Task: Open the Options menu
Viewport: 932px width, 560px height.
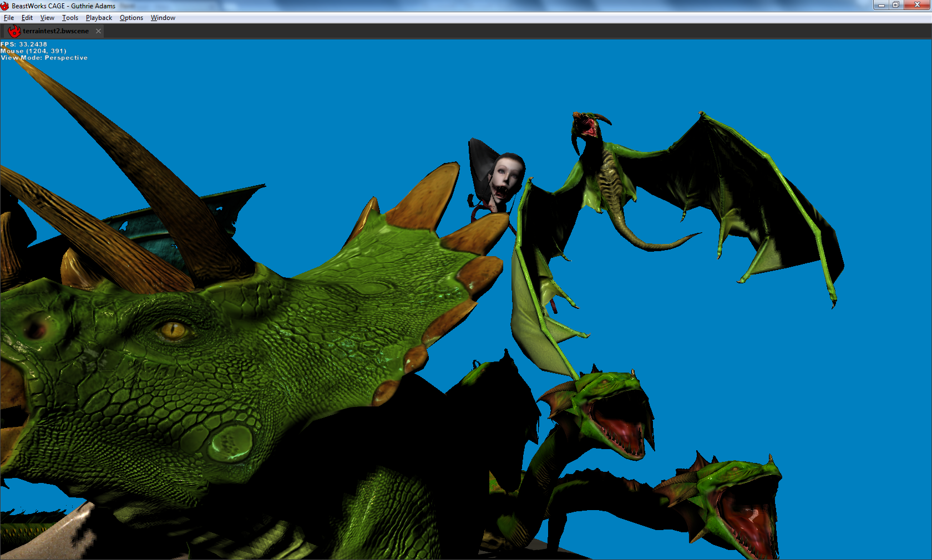Action: point(131,18)
